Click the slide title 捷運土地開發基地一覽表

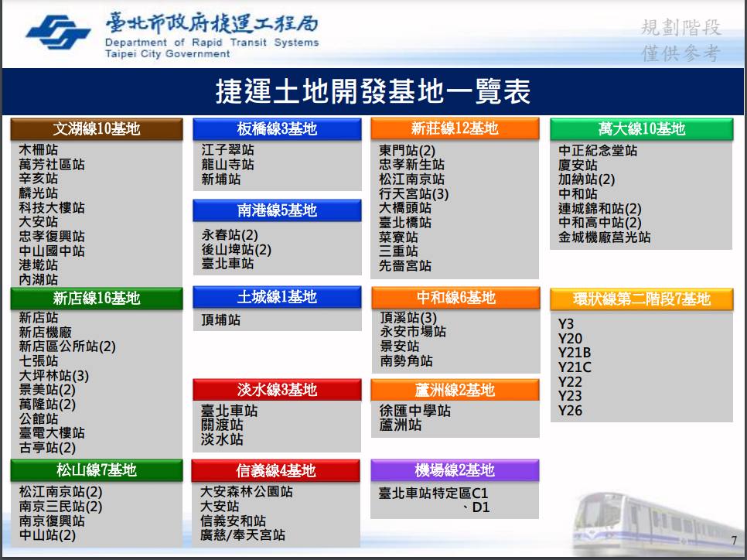coord(373,91)
